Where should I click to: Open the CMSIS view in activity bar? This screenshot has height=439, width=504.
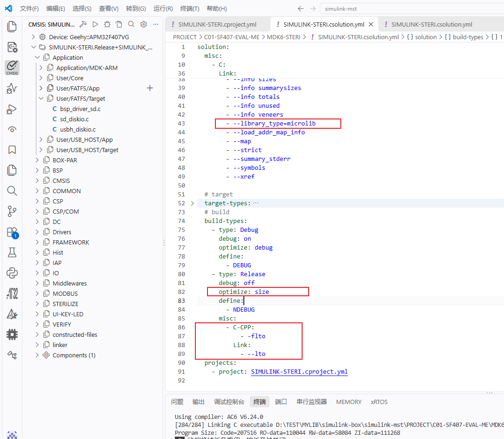coord(12,68)
